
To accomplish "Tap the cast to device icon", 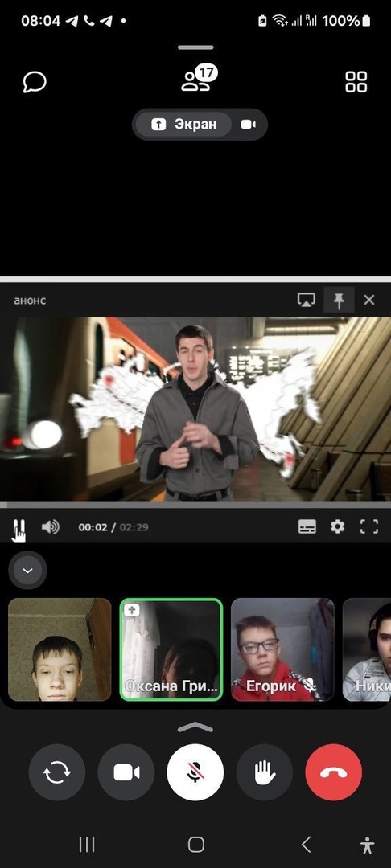I will (306, 300).
